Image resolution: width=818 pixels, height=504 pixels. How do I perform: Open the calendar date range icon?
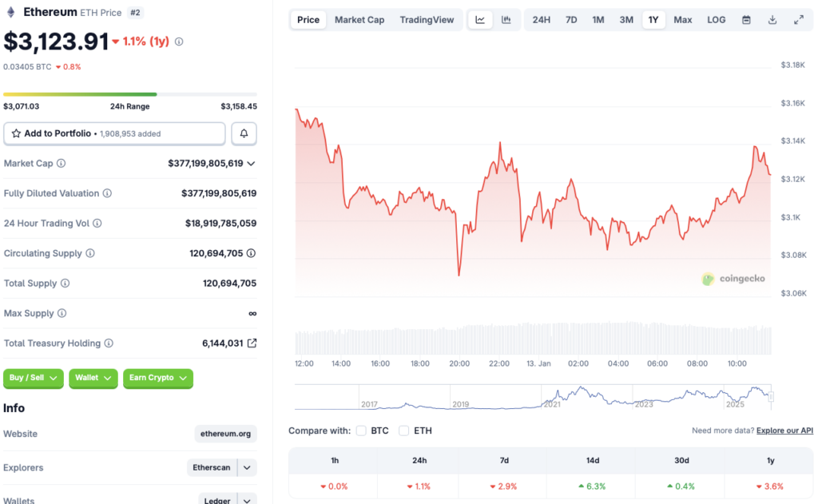746,19
